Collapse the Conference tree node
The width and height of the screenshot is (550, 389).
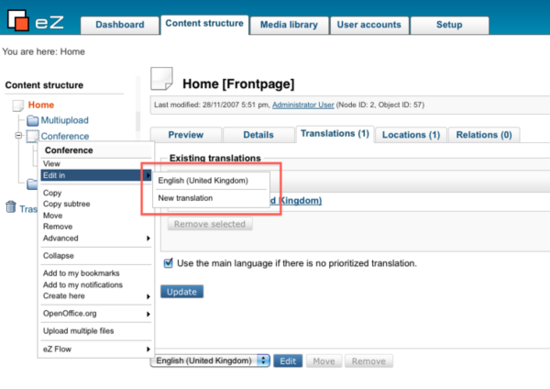click(x=18, y=135)
